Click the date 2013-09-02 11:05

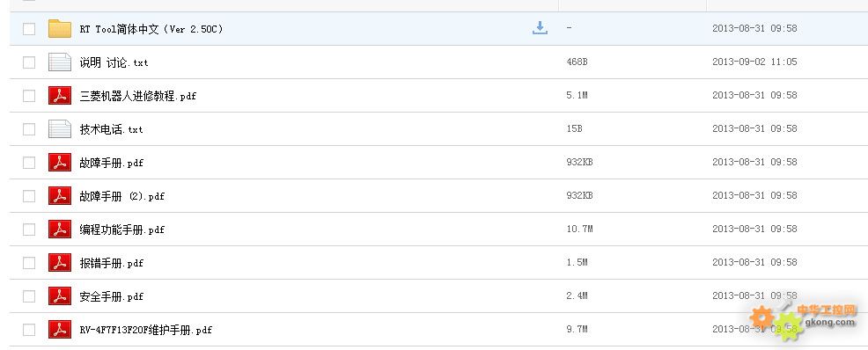tap(754, 62)
